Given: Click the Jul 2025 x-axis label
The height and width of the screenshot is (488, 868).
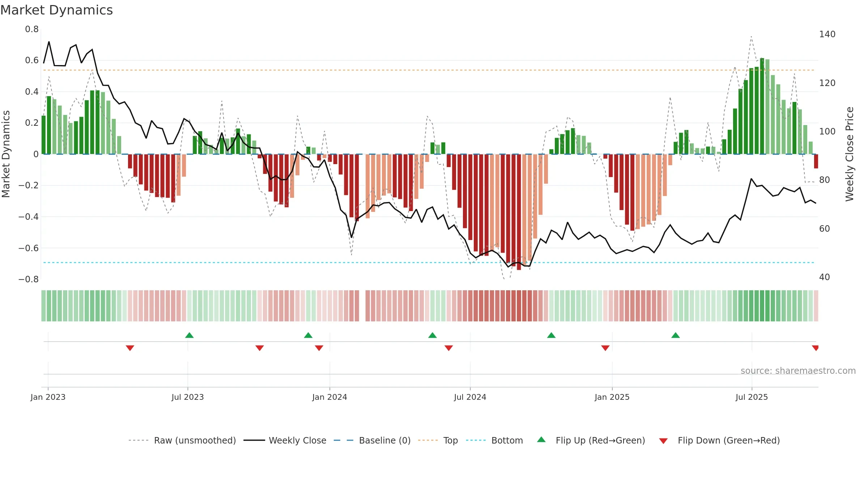Looking at the screenshot, I should (752, 397).
